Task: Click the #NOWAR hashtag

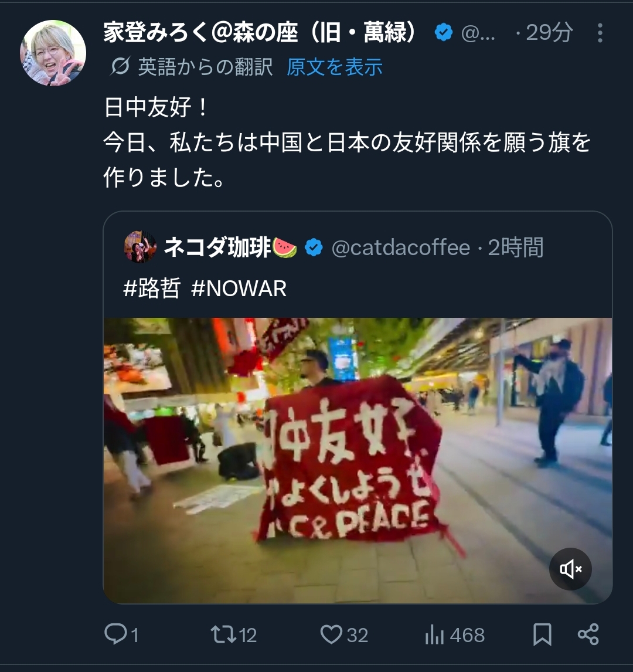Action: coord(239,289)
